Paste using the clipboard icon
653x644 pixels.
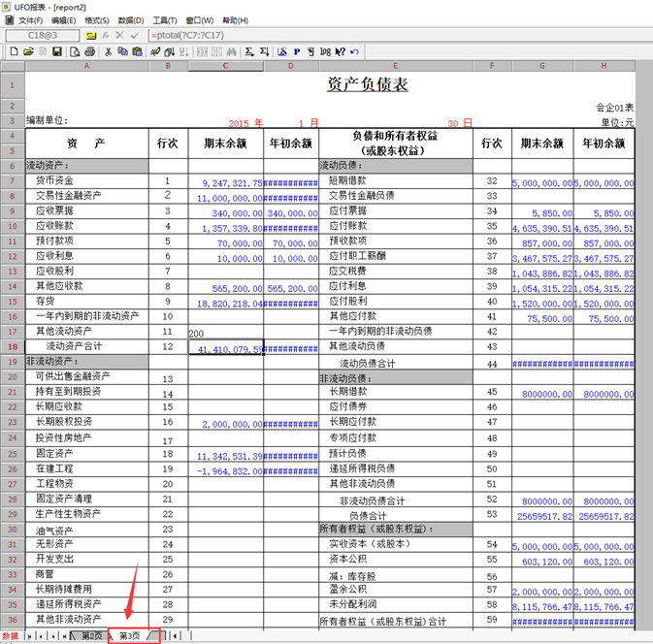[137, 51]
